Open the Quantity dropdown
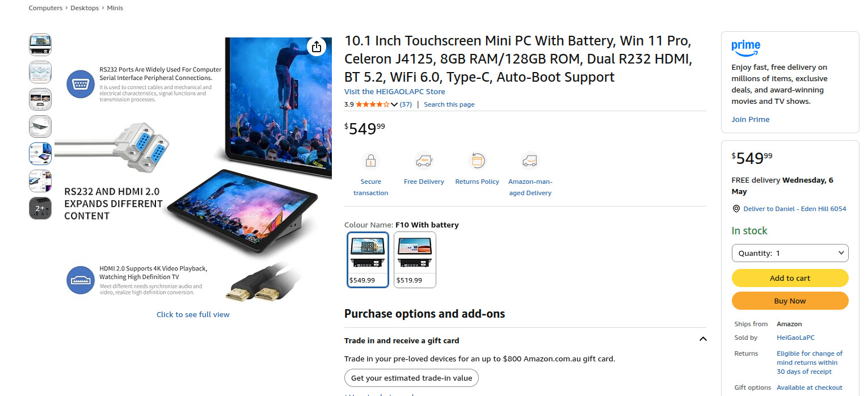The height and width of the screenshot is (396, 868). point(790,253)
